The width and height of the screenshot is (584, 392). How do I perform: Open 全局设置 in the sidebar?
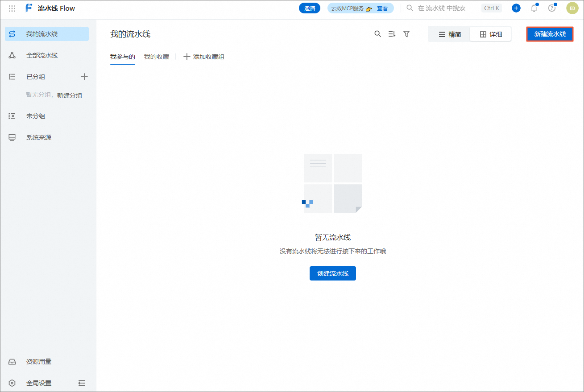[39, 383]
